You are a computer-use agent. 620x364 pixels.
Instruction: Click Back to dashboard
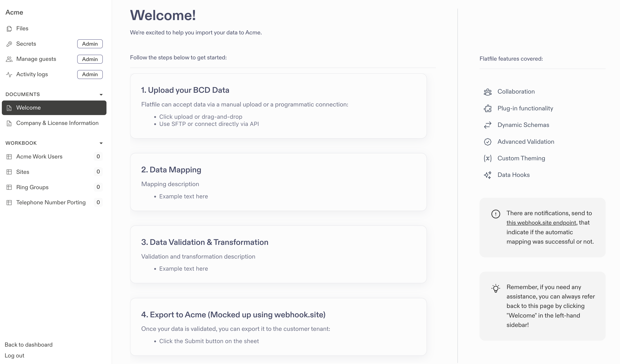pyautogui.click(x=28, y=345)
